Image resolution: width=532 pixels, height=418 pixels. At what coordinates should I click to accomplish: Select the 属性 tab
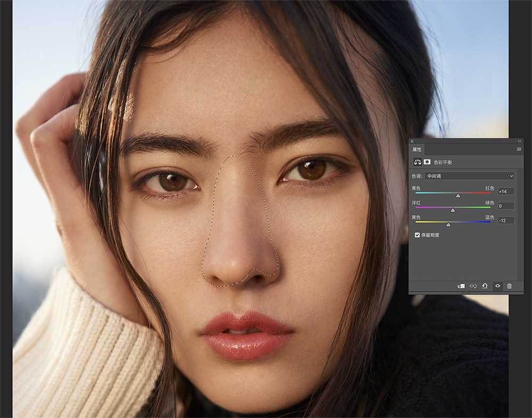click(417, 149)
